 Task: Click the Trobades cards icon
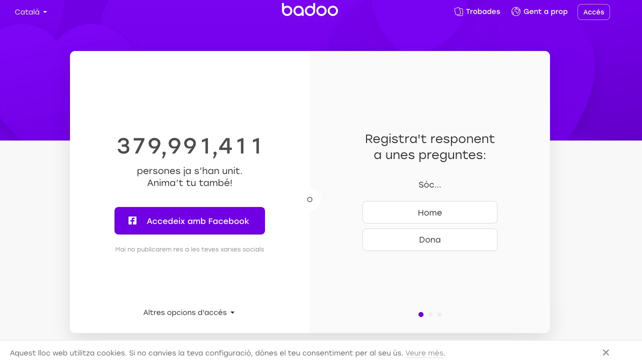click(x=458, y=11)
